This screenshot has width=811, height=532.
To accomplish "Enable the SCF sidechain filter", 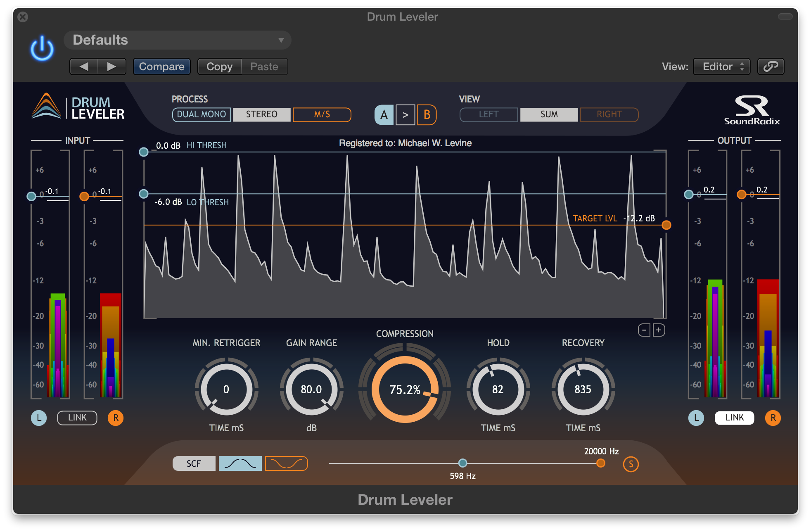I will pyautogui.click(x=194, y=463).
